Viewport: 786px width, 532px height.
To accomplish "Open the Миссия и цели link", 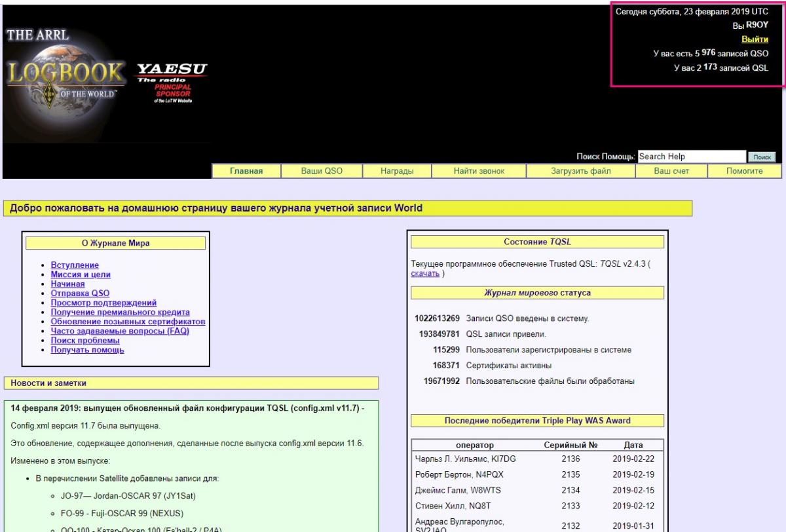I will click(x=81, y=275).
